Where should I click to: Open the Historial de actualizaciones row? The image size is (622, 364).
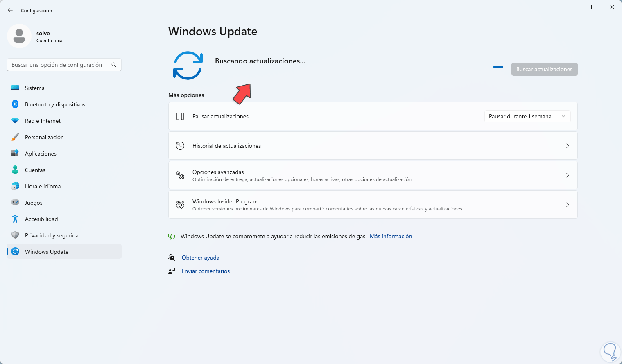click(x=373, y=146)
